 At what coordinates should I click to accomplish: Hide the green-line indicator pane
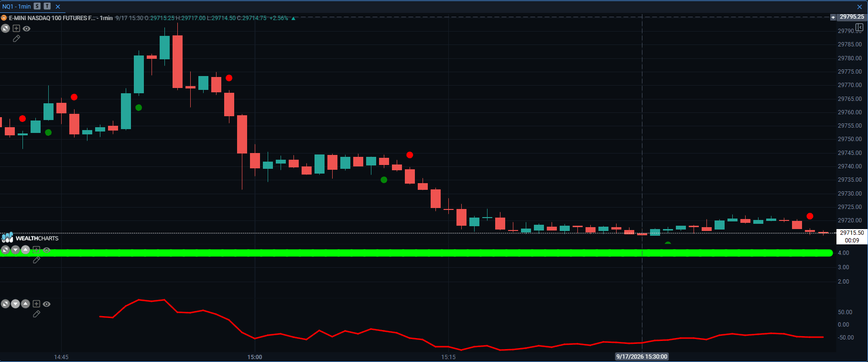[x=47, y=250]
